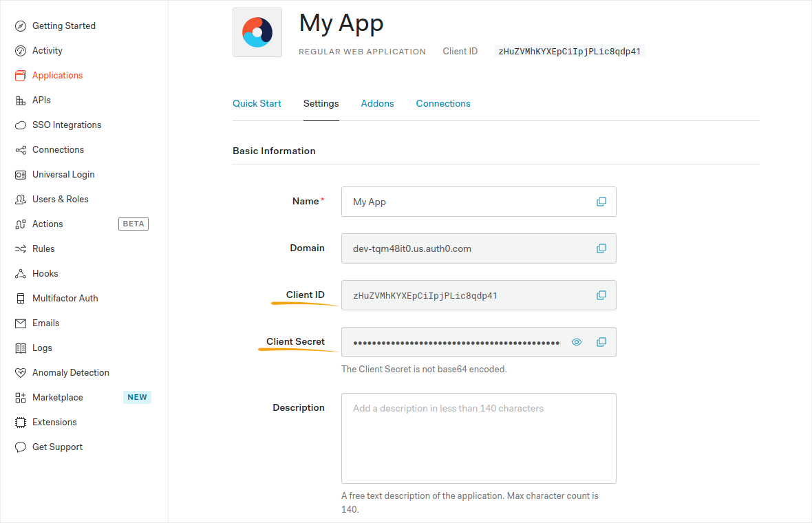Click the Extensions chip icon
812x523 pixels.
click(x=21, y=423)
